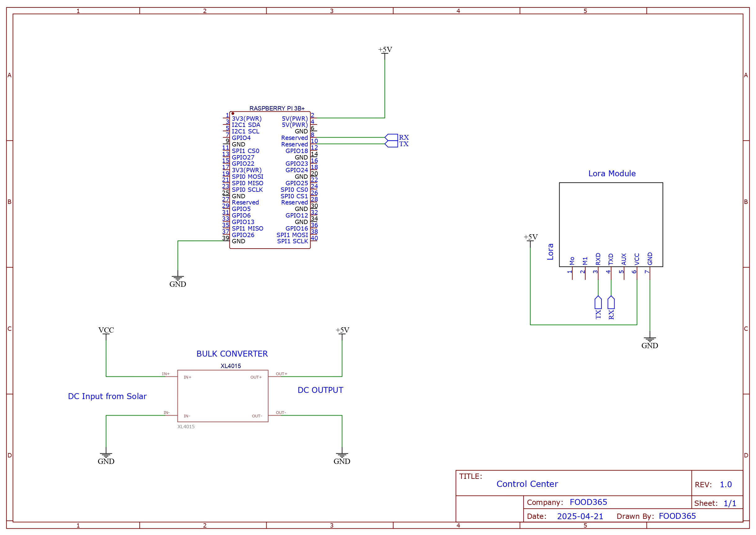This screenshot has height=535, width=756.
Task: Select the +5V power symbol above Raspberry Pi
Action: (x=385, y=50)
